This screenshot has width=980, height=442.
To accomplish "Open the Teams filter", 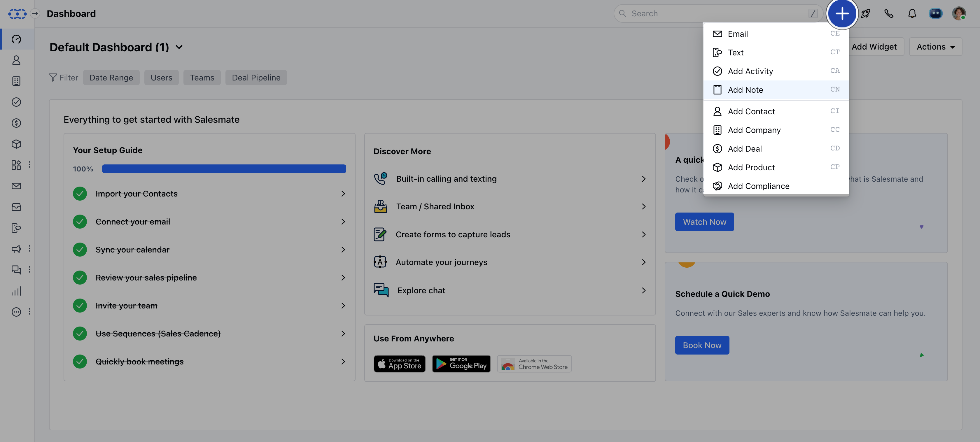I will 202,78.
